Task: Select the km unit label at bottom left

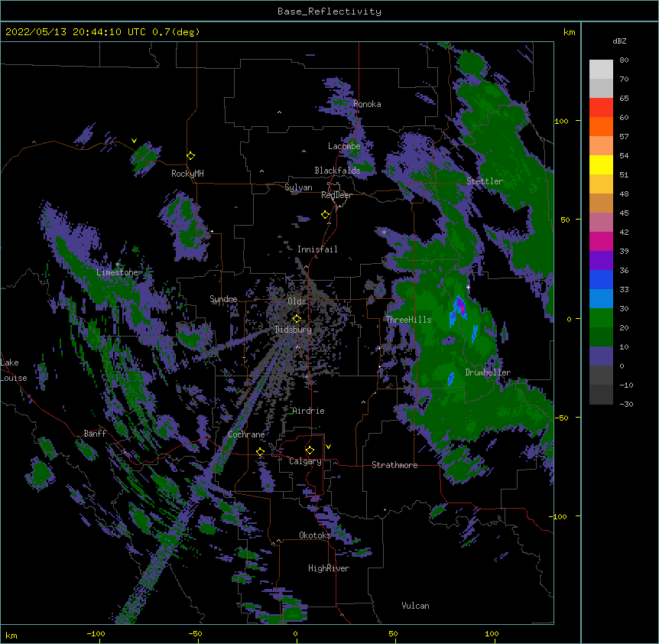Action: [11, 635]
